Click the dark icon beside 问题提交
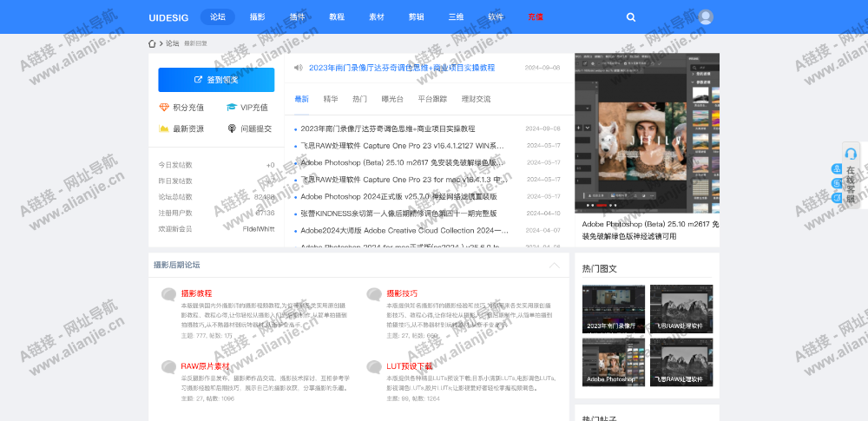The height and width of the screenshot is (421, 868). (233, 128)
